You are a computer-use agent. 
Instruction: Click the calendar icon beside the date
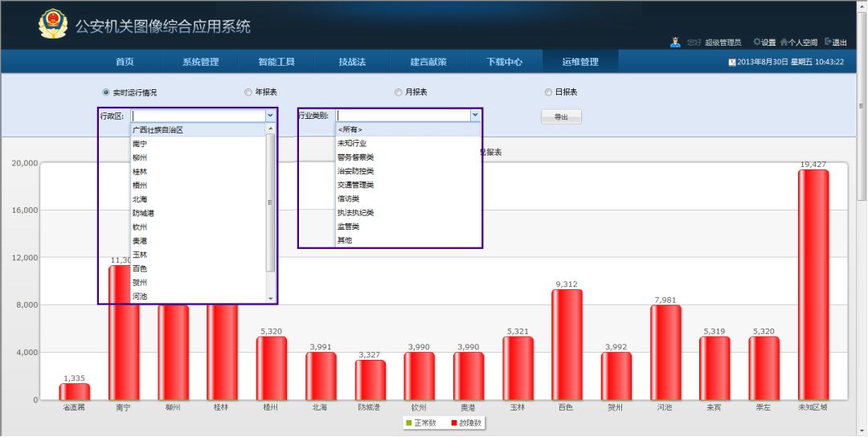click(732, 63)
